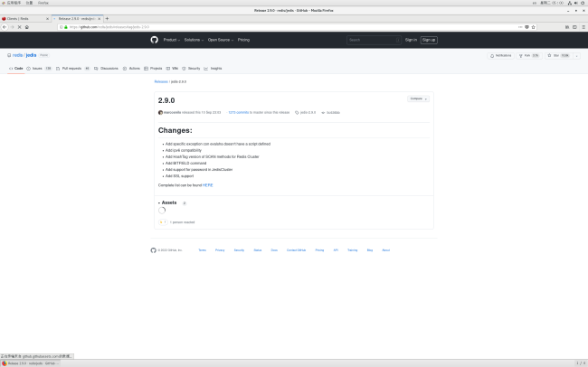588x367 pixels.
Task: Open the system power icon
Action: pyautogui.click(x=583, y=3)
